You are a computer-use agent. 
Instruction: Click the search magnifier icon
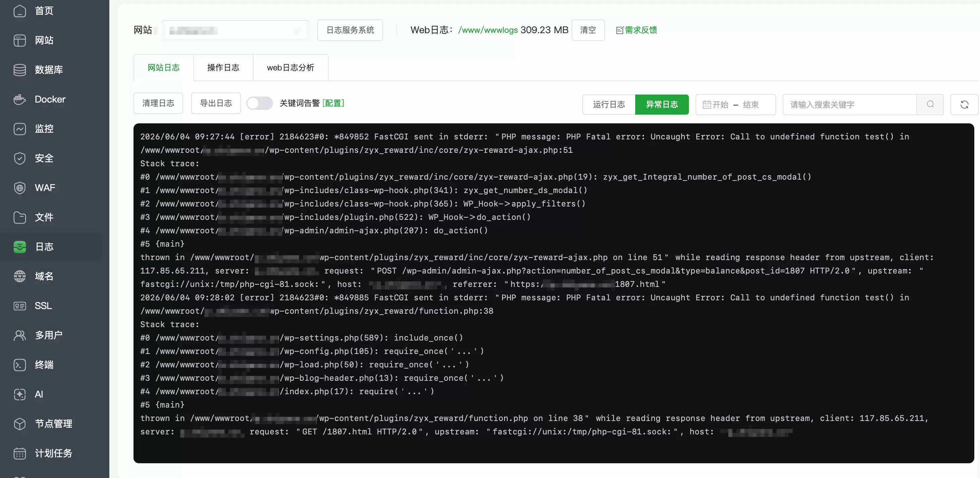[930, 105]
